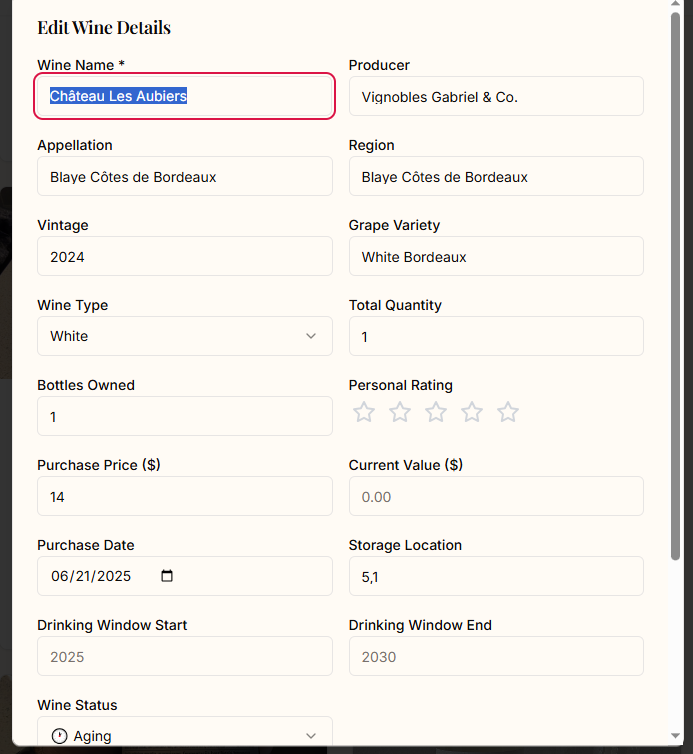Click the clock icon next to Aging

[60, 736]
